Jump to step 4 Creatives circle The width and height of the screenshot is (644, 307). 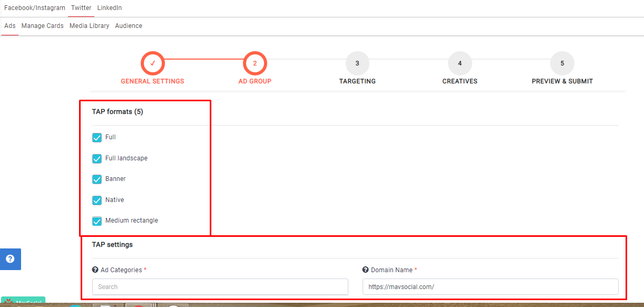(x=460, y=63)
